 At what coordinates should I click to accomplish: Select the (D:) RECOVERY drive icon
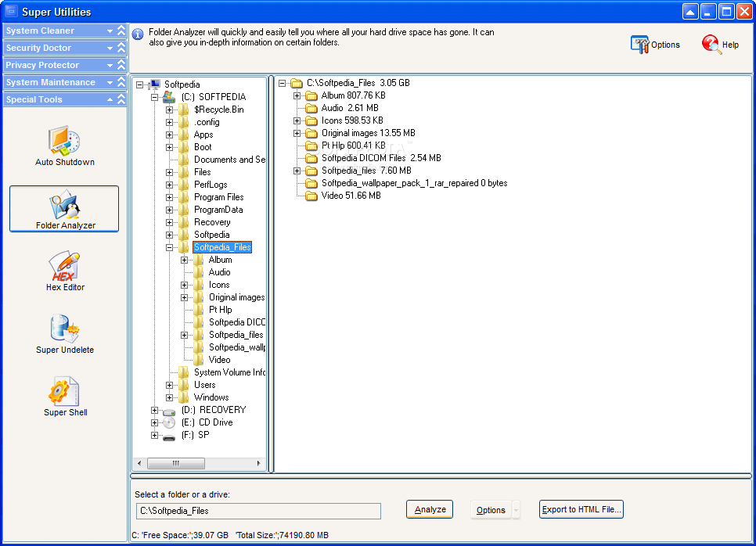(x=169, y=411)
